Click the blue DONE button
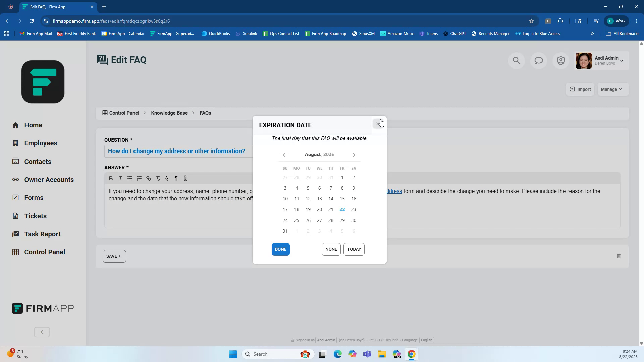The image size is (644, 362). click(280, 249)
